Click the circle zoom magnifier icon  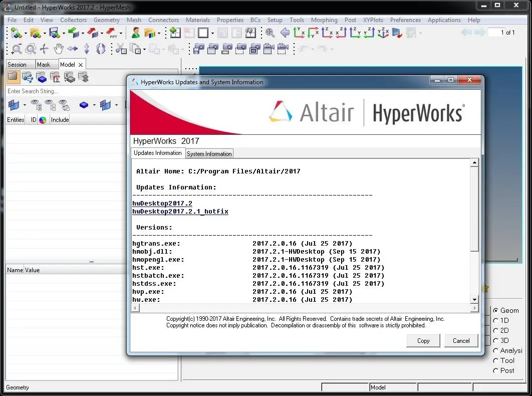31,49
